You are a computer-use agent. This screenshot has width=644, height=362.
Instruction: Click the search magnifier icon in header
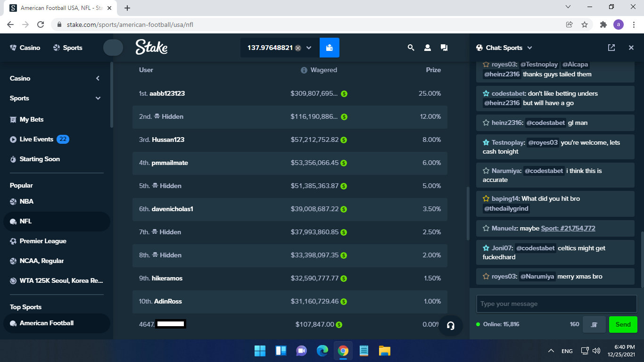pyautogui.click(x=411, y=48)
